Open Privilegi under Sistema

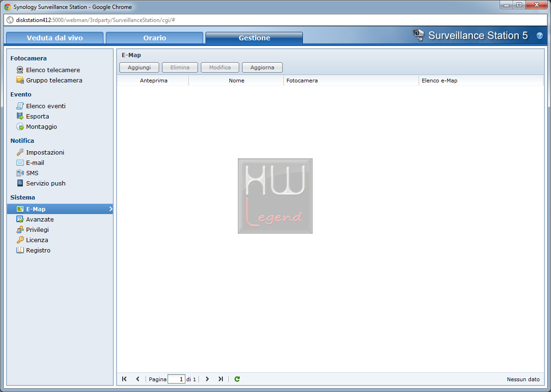37,229
